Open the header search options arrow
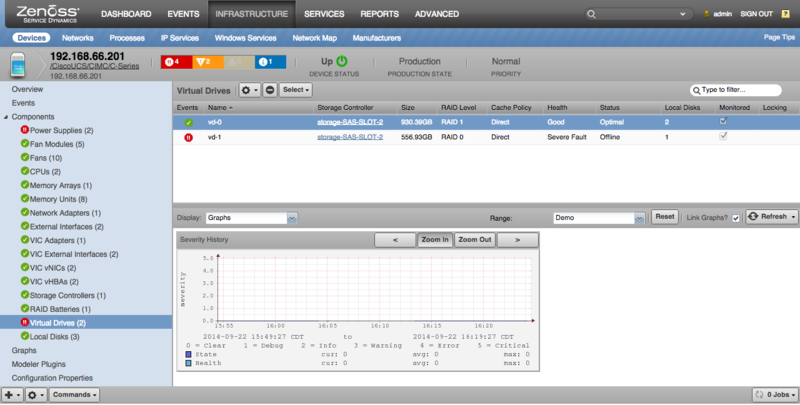 point(683,14)
